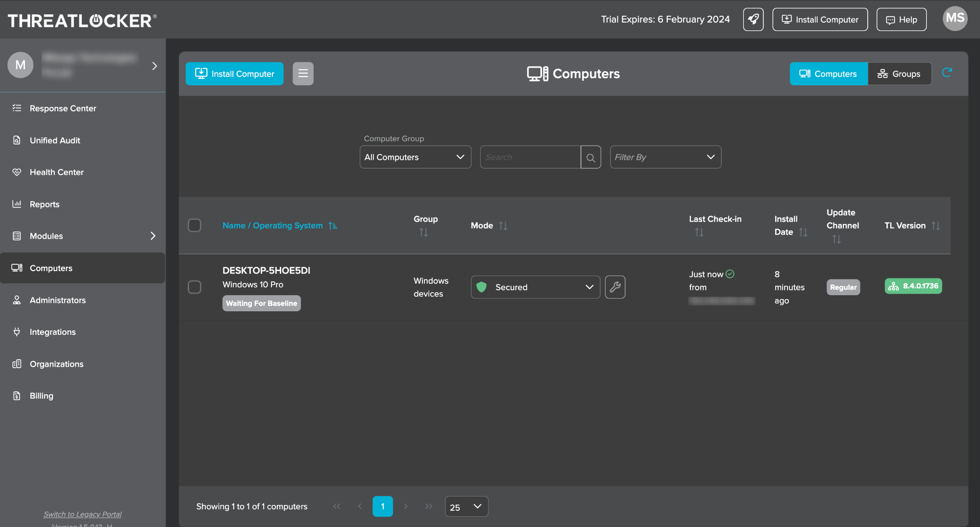Go to the previous page
Image resolution: width=980 pixels, height=527 pixels.
coord(360,506)
